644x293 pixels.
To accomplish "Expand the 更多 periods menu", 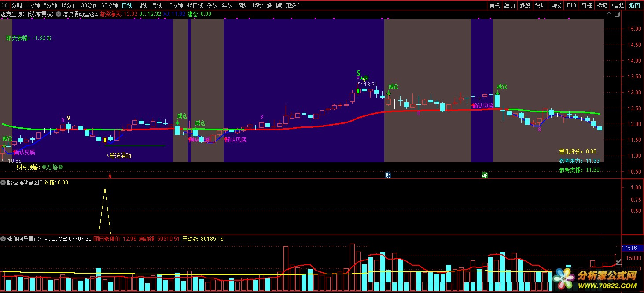I will [x=293, y=5].
